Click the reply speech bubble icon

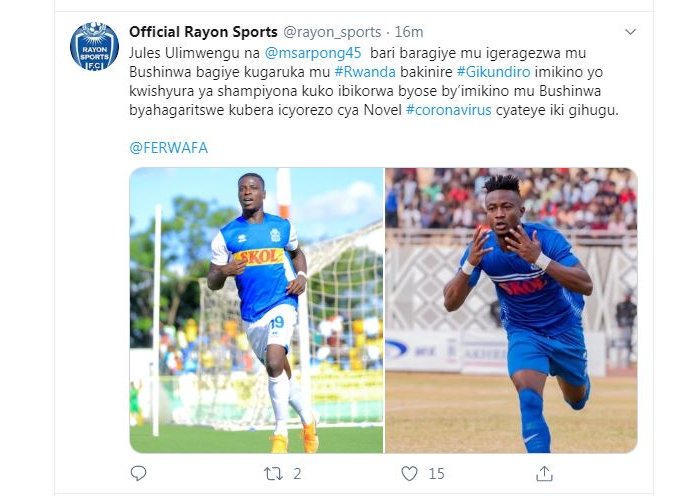138,473
